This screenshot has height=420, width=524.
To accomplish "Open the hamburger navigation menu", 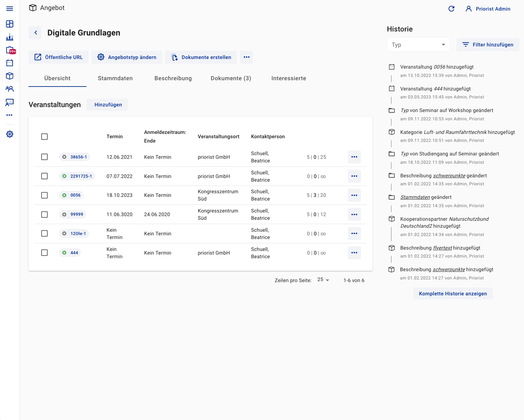I will click(x=10, y=9).
